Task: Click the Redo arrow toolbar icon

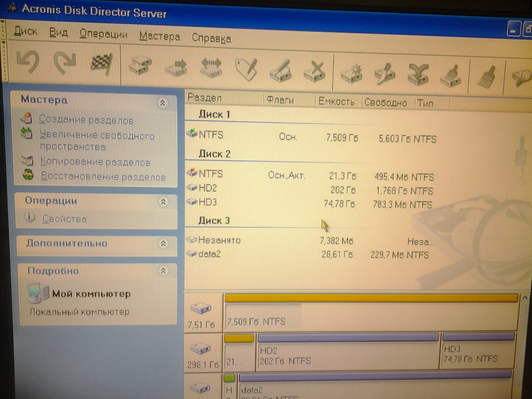Action: (x=65, y=63)
